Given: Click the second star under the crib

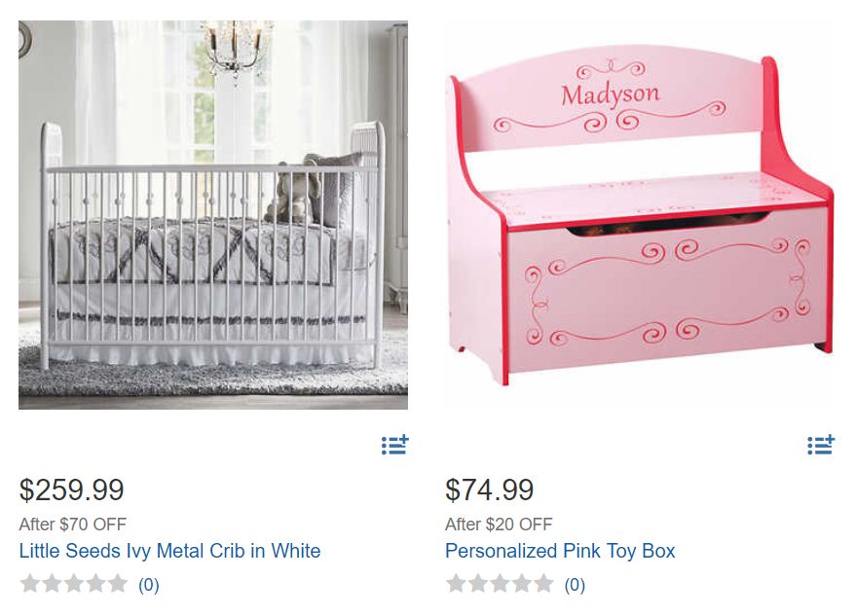Looking at the screenshot, I should pyautogui.click(x=52, y=583).
